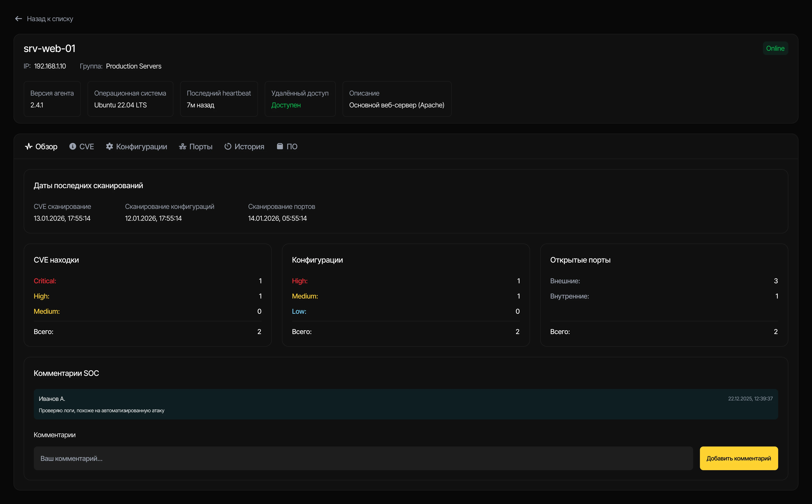
Task: Switch to the Обзор tab
Action: [41, 147]
